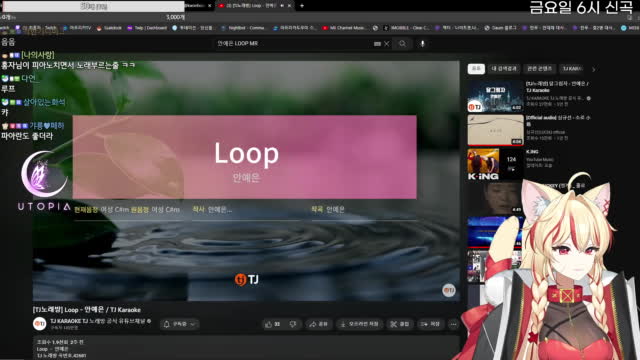This screenshot has height=360, width=640.
Task: Select the third filter chip in sidebar
Action: (539, 69)
